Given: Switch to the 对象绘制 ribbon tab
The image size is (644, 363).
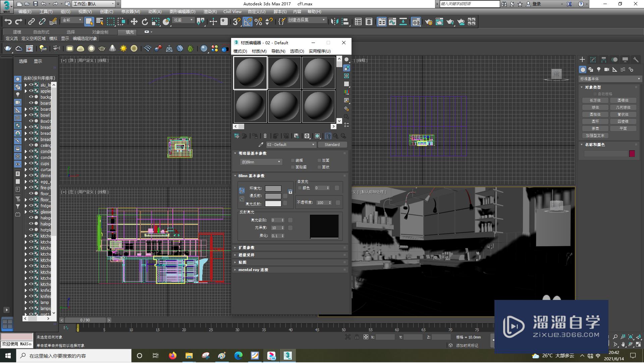Looking at the screenshot, I should point(100,32).
